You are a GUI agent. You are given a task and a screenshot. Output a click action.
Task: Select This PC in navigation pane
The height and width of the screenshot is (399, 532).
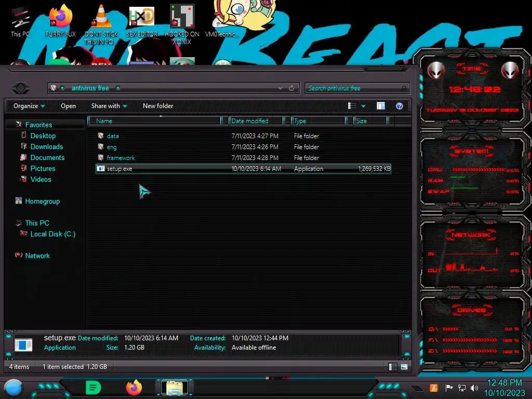pos(37,223)
